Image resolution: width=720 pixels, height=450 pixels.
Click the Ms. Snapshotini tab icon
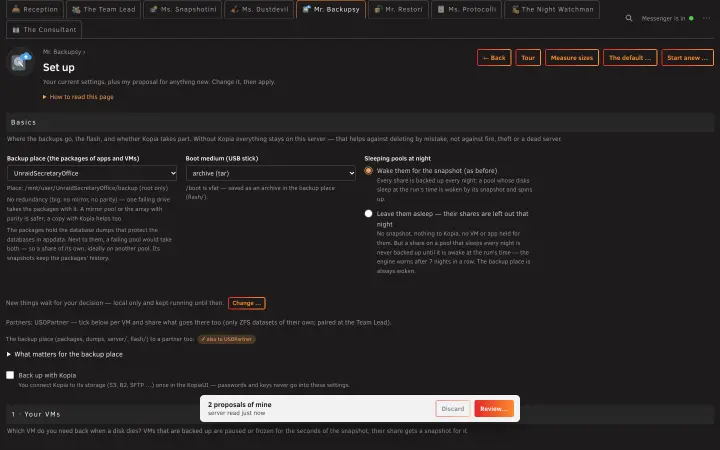point(153,9)
